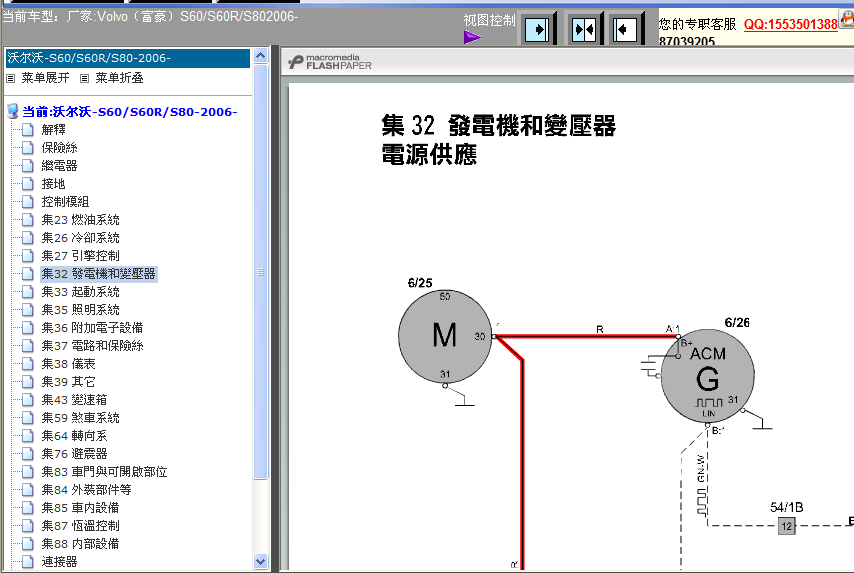The image size is (854, 573).
Task: Click the wire label R on red line
Action: coord(600,329)
